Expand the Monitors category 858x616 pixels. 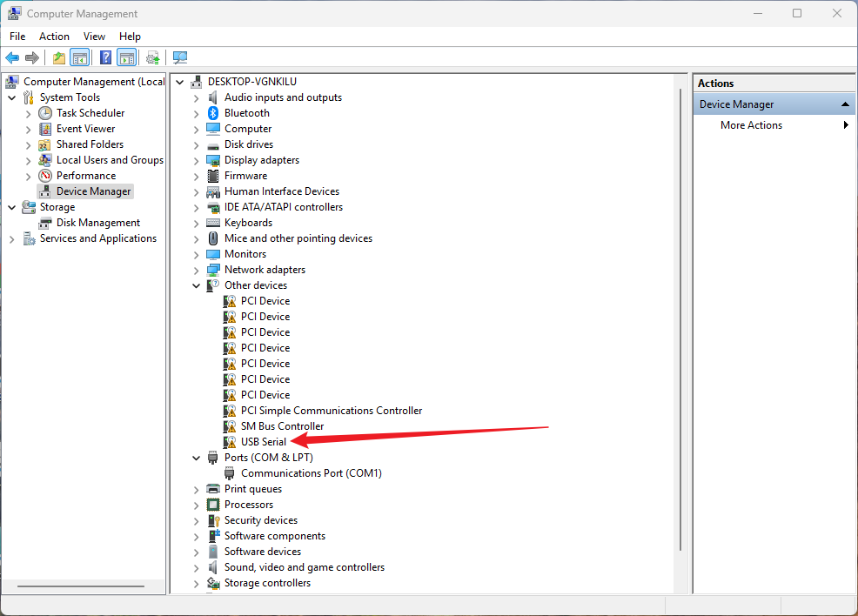197,254
